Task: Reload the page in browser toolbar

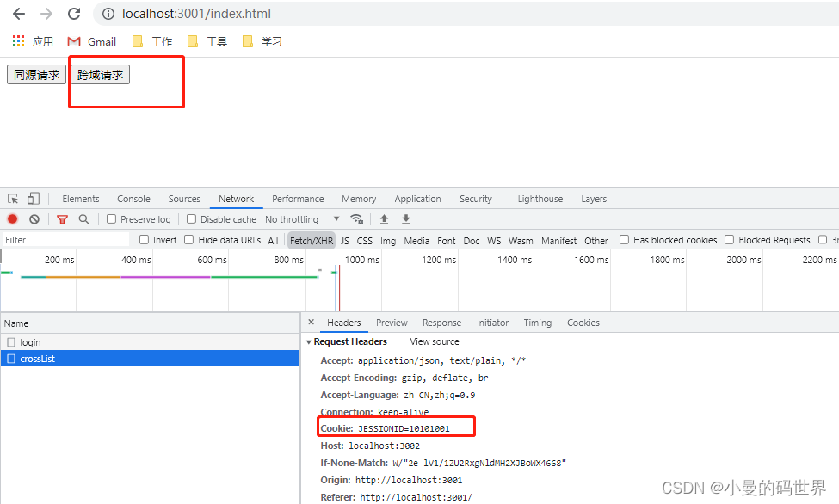Action: pyautogui.click(x=74, y=14)
